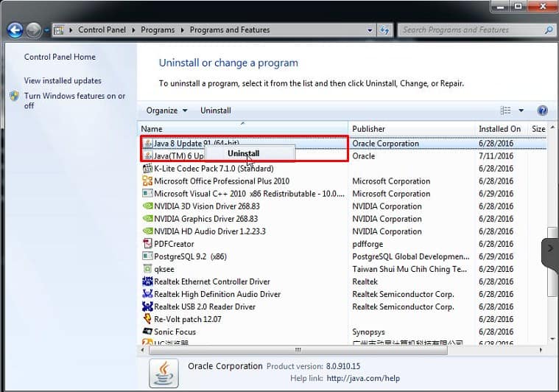This screenshot has width=559, height=392.
Task: Click the Realtek USB 2.0 Reader icon
Action: (x=147, y=307)
